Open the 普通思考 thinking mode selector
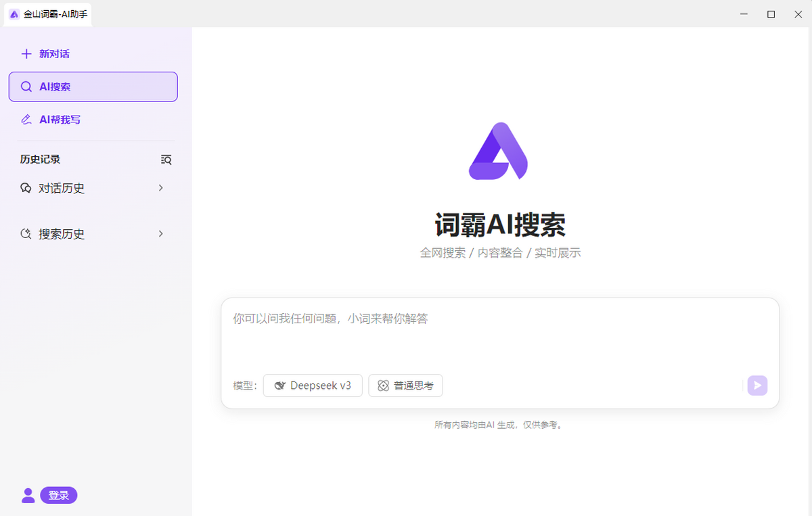The height and width of the screenshot is (516, 812). pyautogui.click(x=405, y=385)
